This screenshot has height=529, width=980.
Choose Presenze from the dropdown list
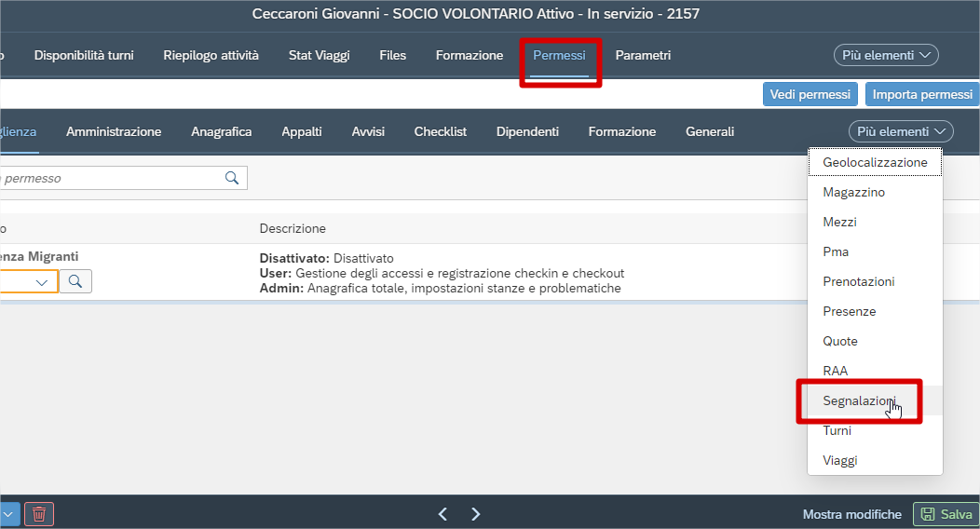(x=875, y=311)
